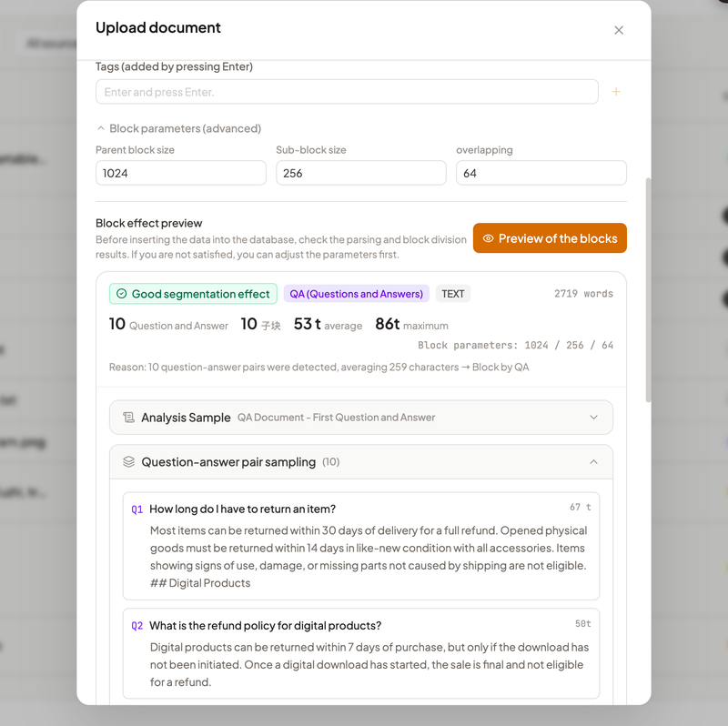Open the Q1 return item question card

361,546
